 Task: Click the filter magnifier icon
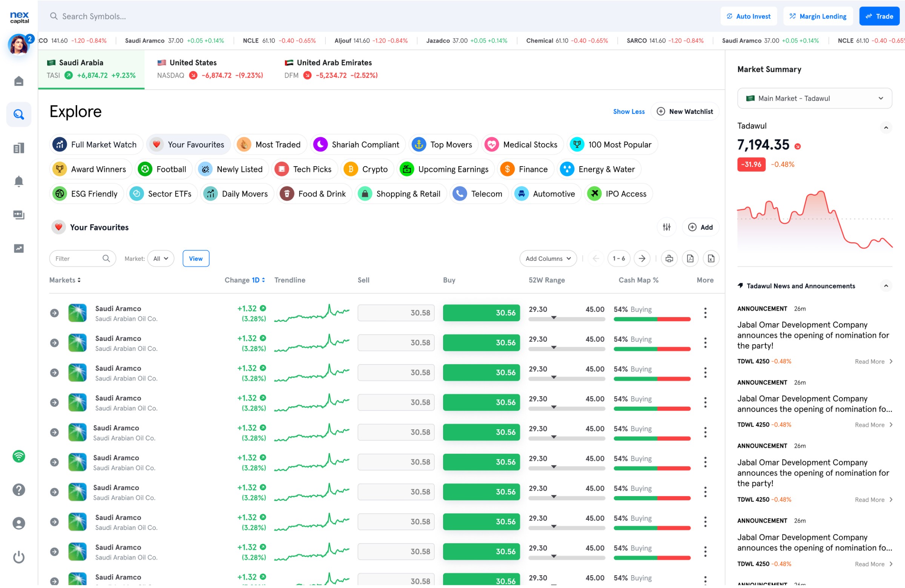tap(106, 259)
